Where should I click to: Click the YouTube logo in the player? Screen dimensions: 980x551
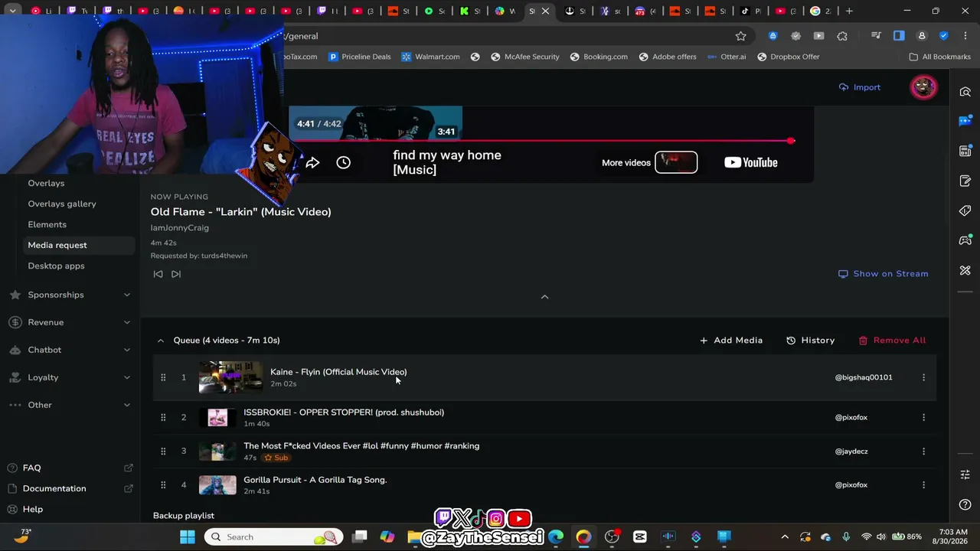(x=750, y=162)
